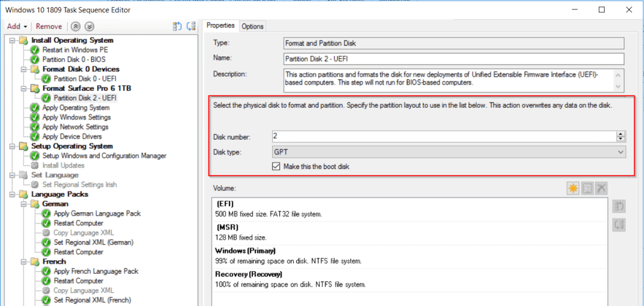The image size is (644, 306).
Task: Click move step up icon in tree toolbar
Action: (177, 26)
